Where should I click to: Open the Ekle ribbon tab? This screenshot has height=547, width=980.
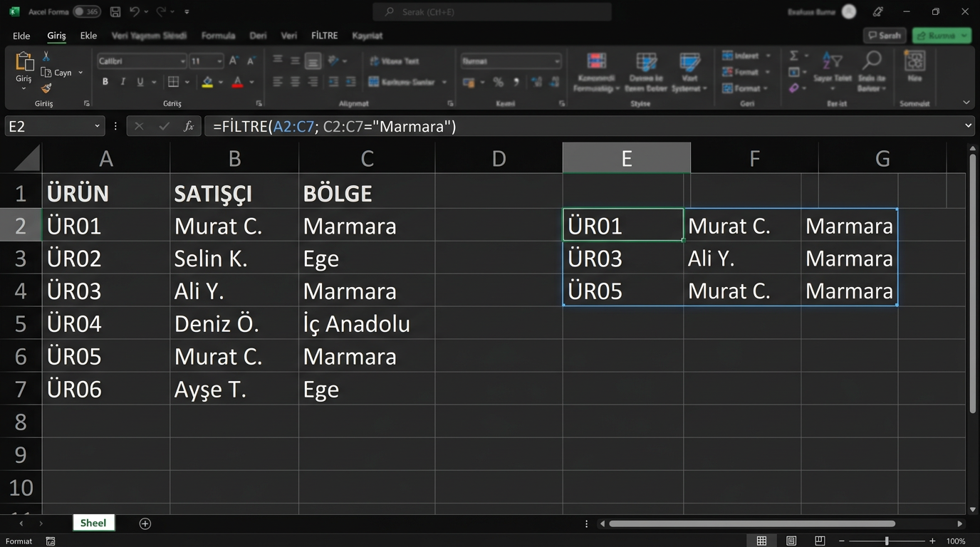click(x=88, y=36)
